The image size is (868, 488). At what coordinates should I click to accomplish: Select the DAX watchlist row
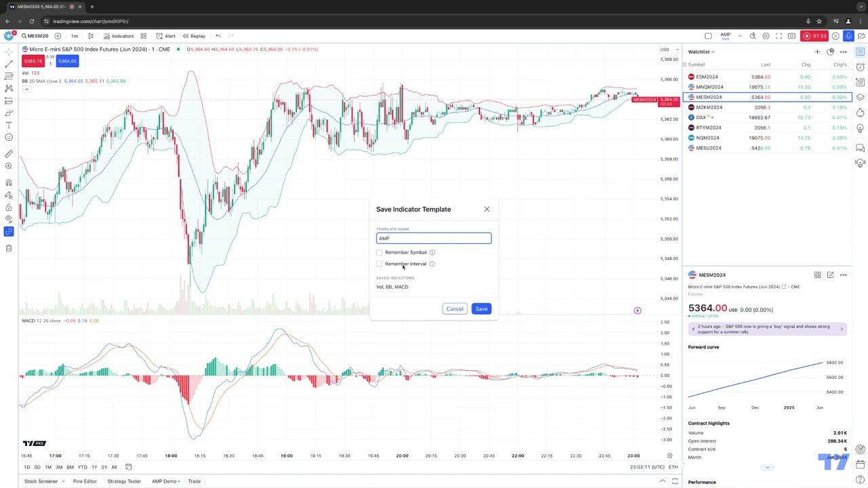(x=768, y=117)
